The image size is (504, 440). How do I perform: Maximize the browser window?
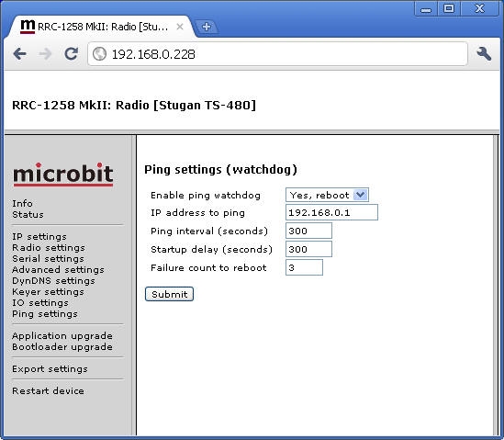(x=449, y=9)
